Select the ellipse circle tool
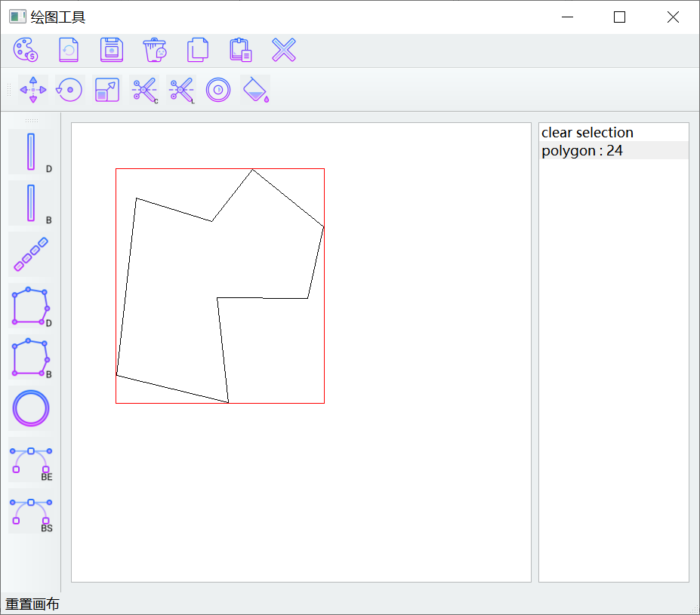 pos(31,408)
